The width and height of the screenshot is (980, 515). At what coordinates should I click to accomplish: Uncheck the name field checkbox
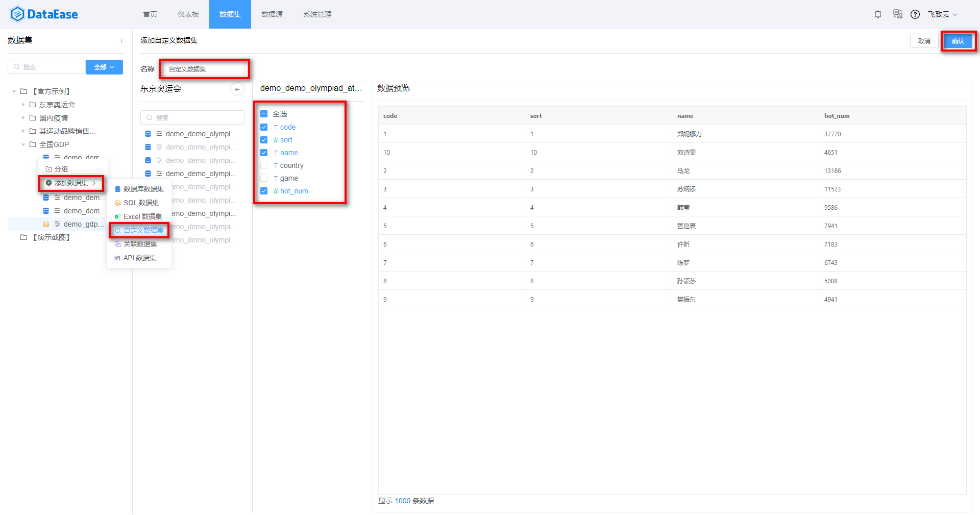[264, 153]
